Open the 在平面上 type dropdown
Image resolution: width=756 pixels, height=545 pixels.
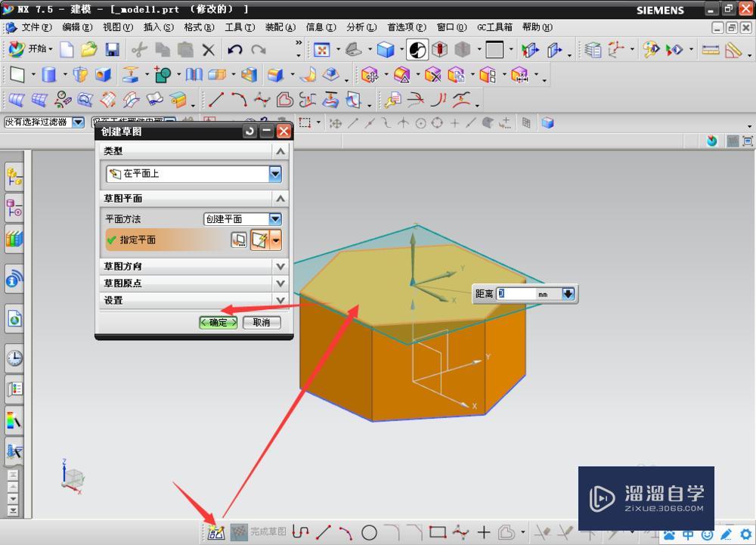click(x=275, y=174)
